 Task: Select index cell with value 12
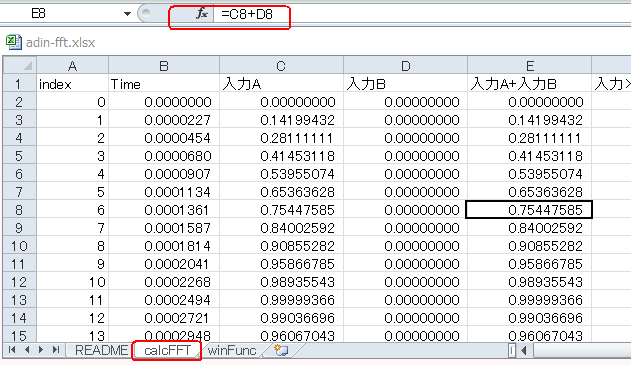pyautogui.click(x=72, y=318)
